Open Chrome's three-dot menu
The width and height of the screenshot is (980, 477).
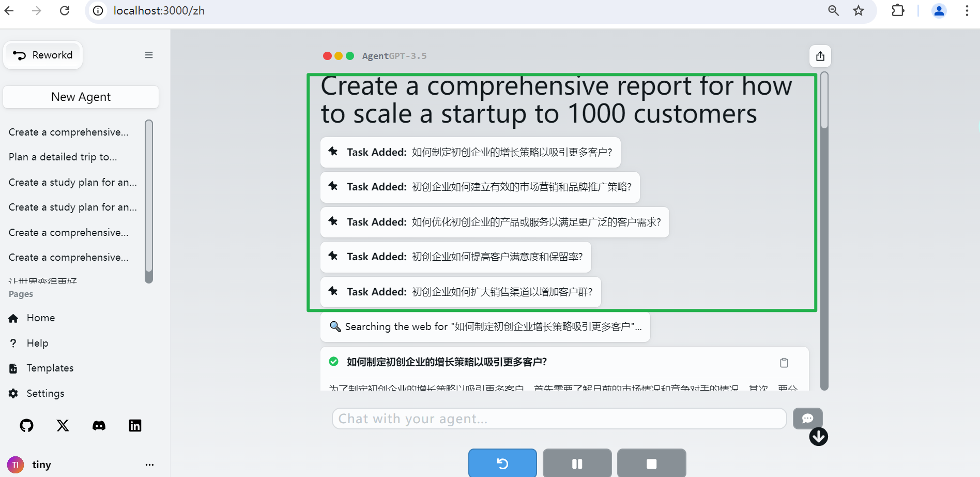(x=967, y=11)
